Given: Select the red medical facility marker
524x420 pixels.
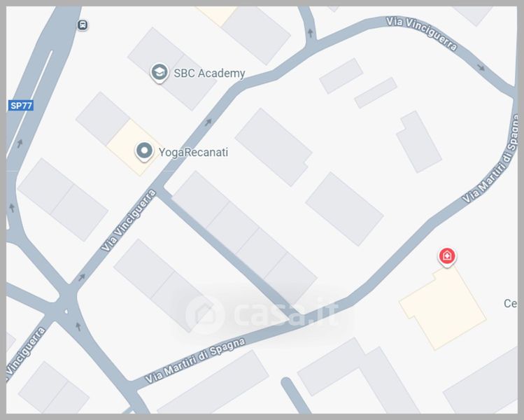Looking at the screenshot, I should coord(447,257).
